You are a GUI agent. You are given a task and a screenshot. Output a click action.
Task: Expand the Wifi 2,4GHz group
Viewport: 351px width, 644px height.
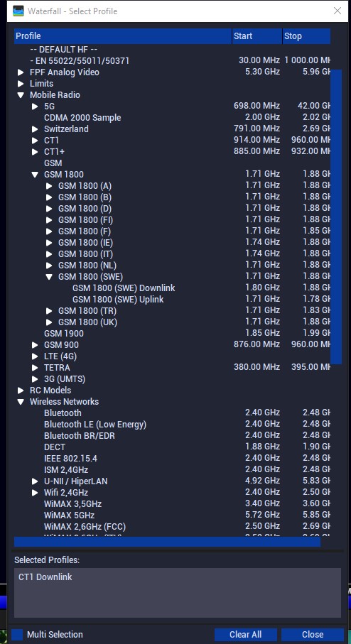pos(35,493)
